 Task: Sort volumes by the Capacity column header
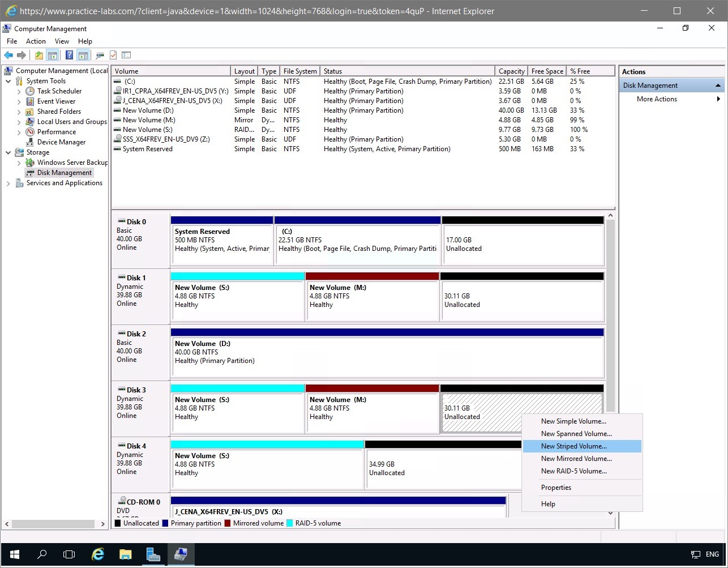(x=511, y=71)
